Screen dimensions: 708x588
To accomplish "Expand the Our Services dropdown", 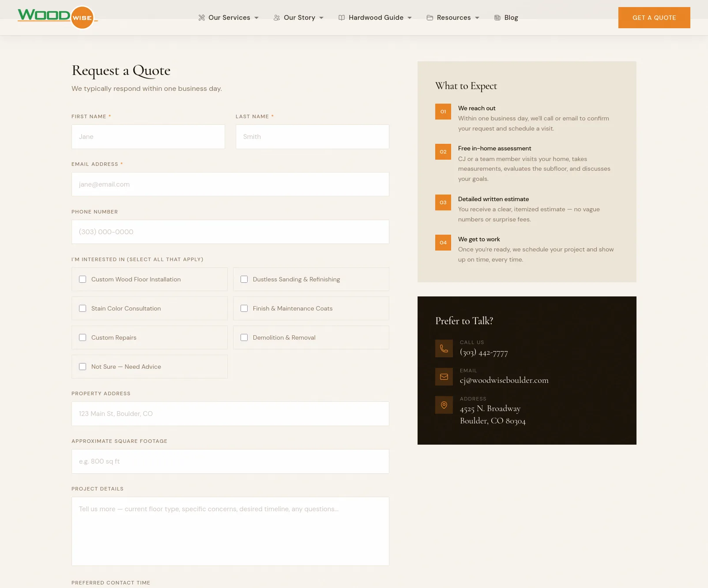I will (229, 18).
